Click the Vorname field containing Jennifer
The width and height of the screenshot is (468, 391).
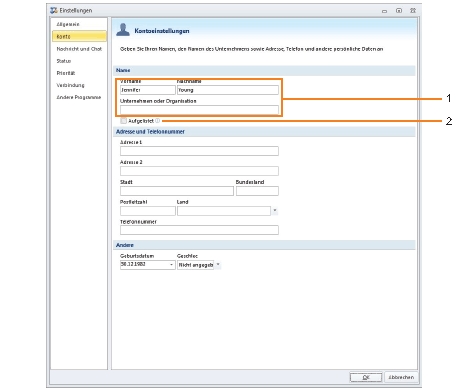point(148,90)
